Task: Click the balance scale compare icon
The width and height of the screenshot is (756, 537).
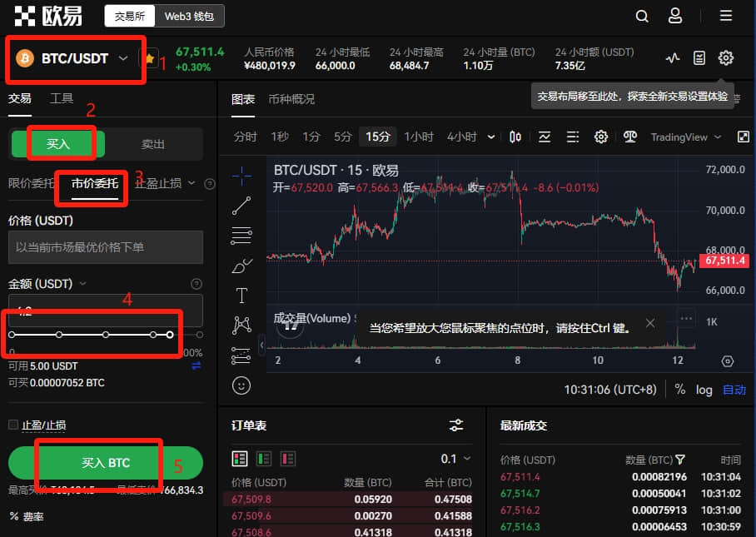Action: pos(629,137)
